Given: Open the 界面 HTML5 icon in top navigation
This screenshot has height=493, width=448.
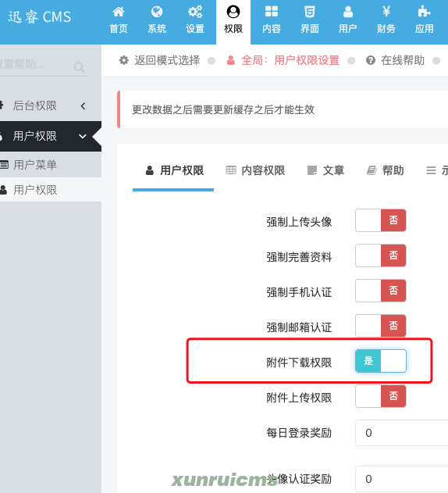Looking at the screenshot, I should [x=310, y=12].
